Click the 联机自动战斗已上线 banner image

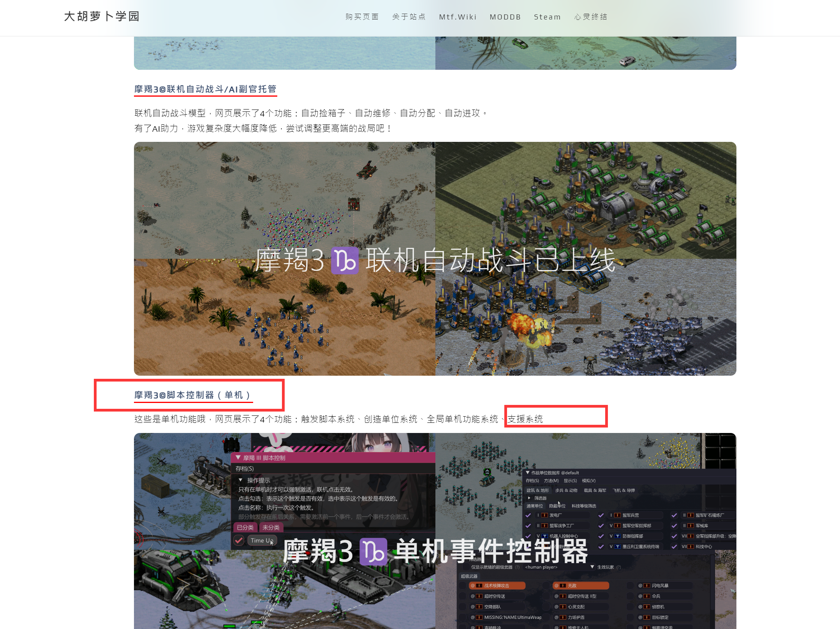point(435,259)
